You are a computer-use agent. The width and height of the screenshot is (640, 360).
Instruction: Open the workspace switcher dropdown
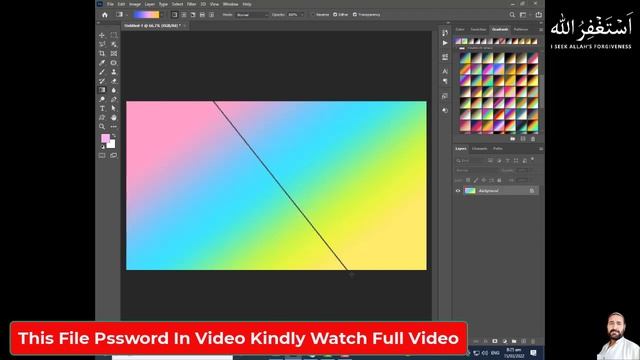[524, 15]
